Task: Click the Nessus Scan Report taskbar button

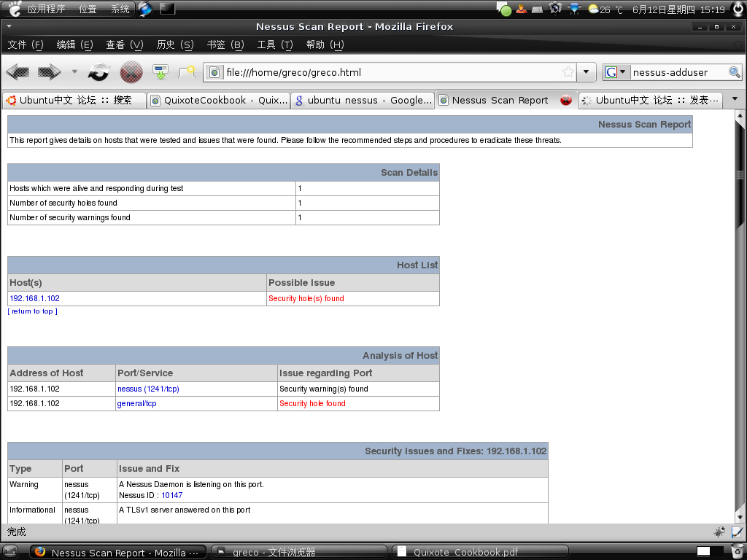Action: point(118,553)
